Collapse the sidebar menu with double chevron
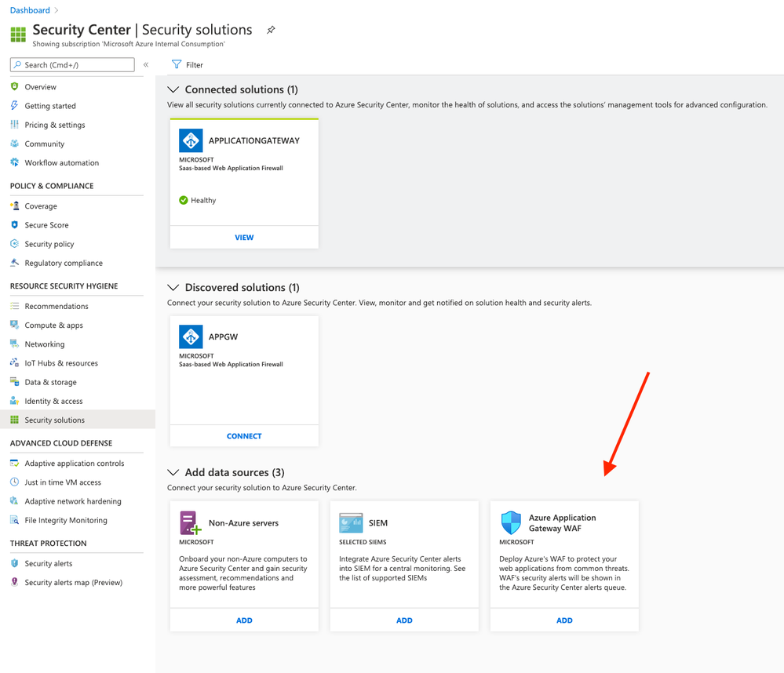The height and width of the screenshot is (673, 784). click(146, 64)
